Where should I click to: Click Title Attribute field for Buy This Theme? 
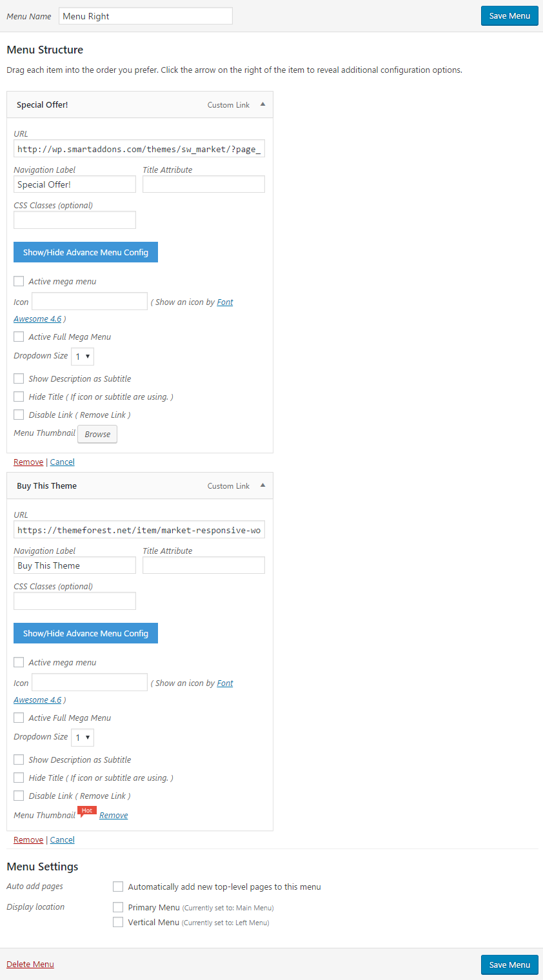click(204, 565)
